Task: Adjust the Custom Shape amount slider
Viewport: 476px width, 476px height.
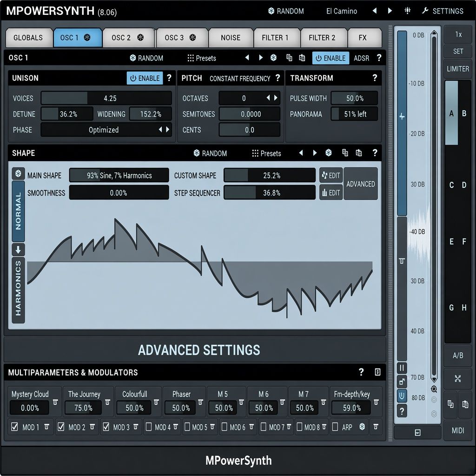Action: coord(270,175)
